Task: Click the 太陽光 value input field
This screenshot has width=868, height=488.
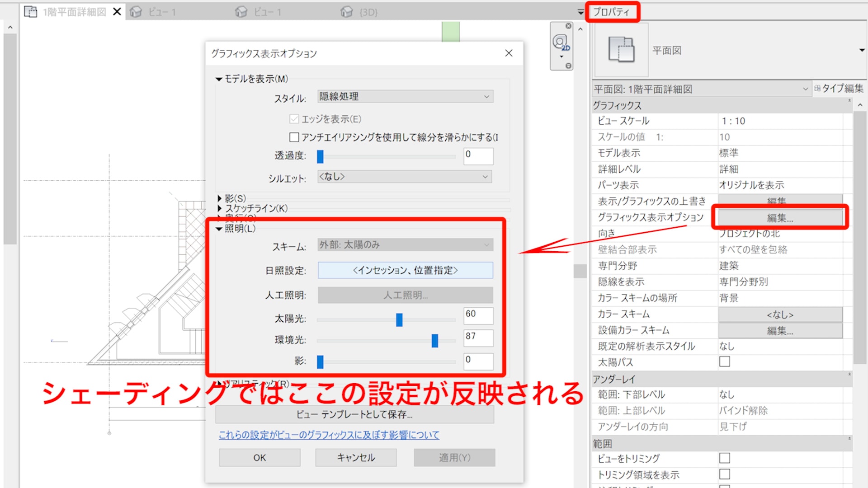Action: (478, 315)
